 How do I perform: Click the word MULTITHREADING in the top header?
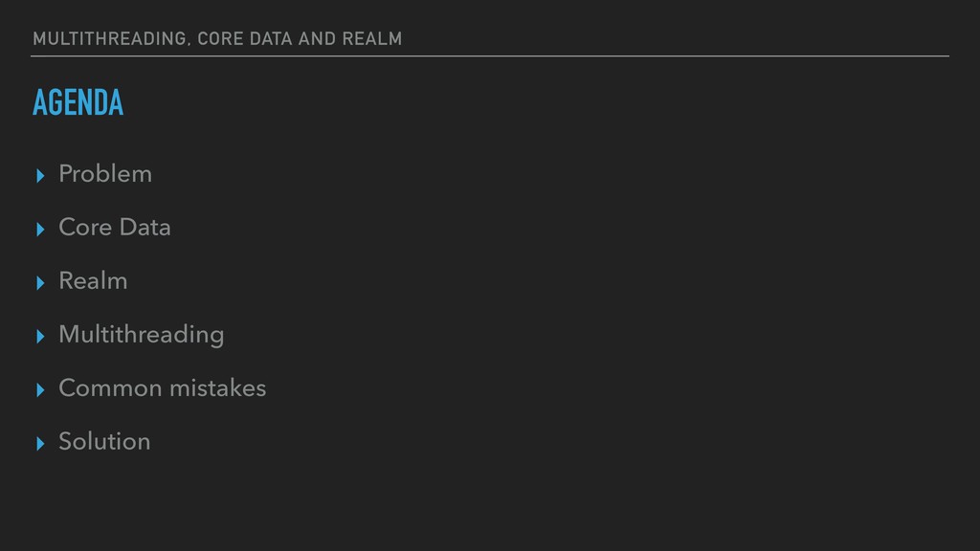109,38
